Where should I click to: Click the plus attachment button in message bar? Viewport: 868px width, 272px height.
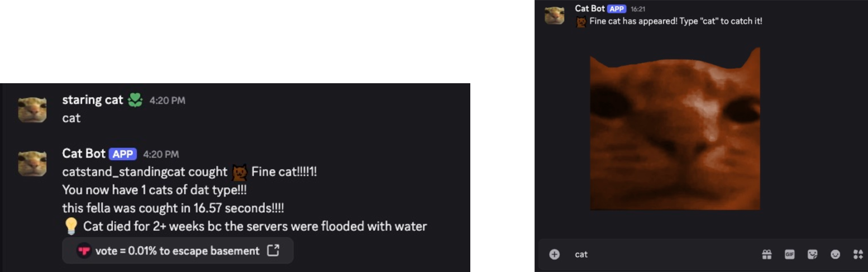tap(554, 254)
